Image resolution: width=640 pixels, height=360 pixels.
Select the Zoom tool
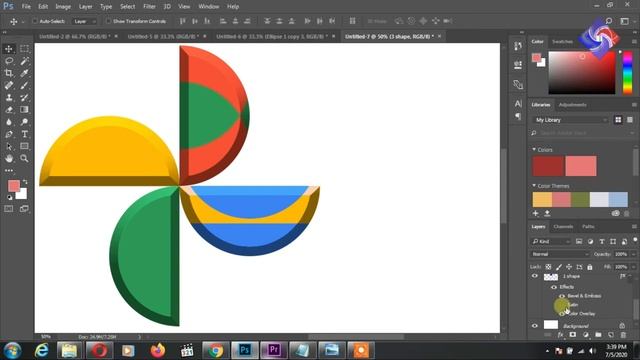(x=24, y=158)
